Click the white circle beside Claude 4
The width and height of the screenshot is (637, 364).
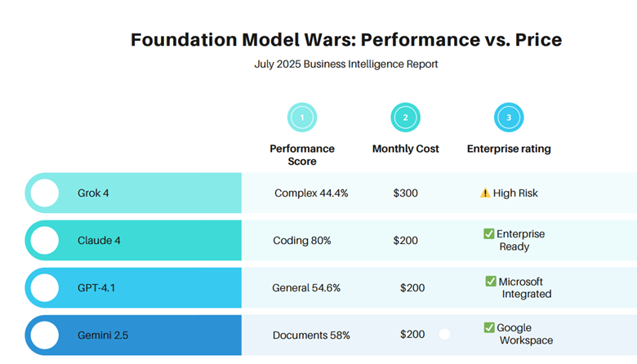pyautogui.click(x=44, y=240)
